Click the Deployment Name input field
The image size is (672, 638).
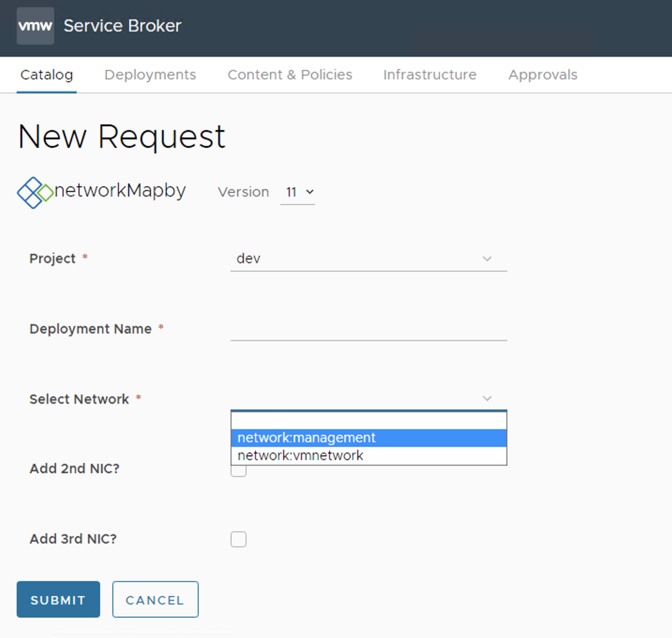[x=369, y=334]
